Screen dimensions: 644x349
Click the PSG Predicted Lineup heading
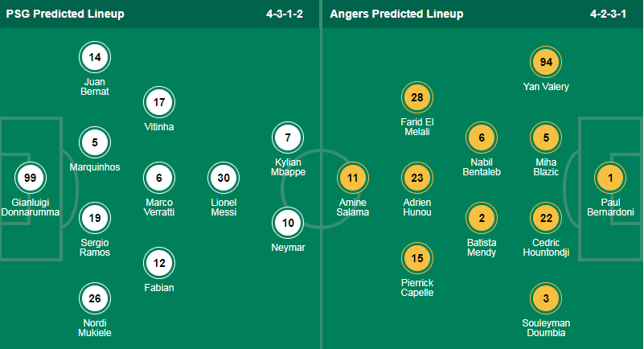[65, 14]
